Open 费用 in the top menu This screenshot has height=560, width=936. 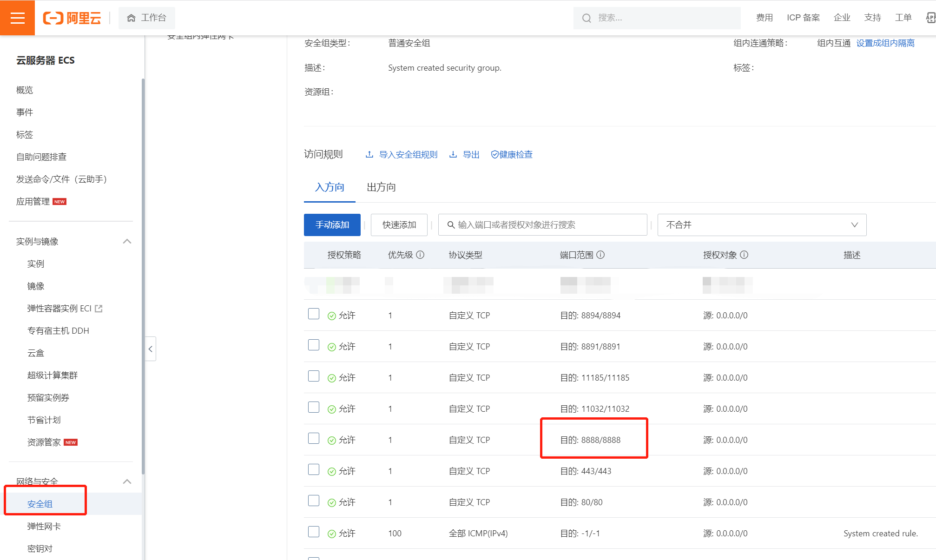click(x=764, y=18)
